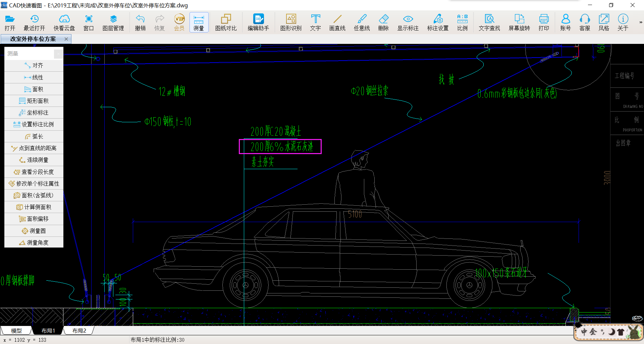The height and width of the screenshot is (344, 644).
Task: Redo action with 恢复
Action: [160, 23]
